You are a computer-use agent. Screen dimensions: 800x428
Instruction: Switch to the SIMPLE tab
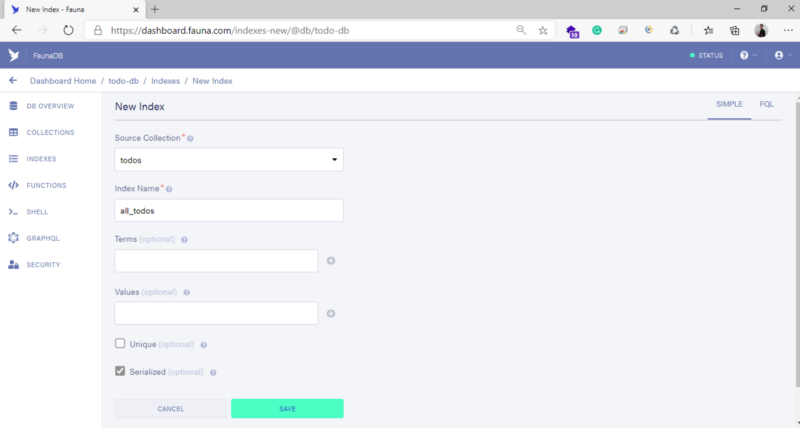pos(729,105)
